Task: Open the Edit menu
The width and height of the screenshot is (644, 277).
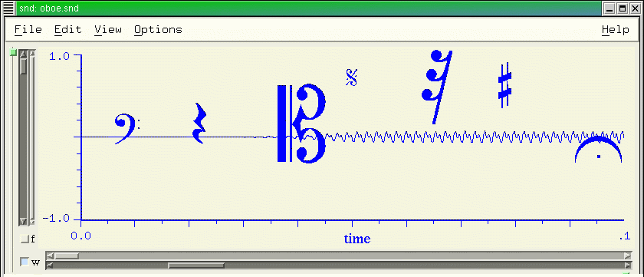Action: coord(67,30)
